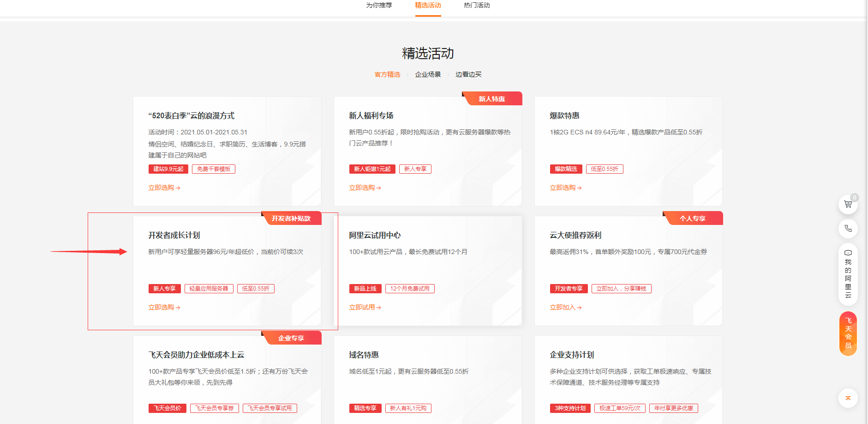The width and height of the screenshot is (868, 424).
Task: Click the 3种支持计划 tag
Action: [570, 408]
